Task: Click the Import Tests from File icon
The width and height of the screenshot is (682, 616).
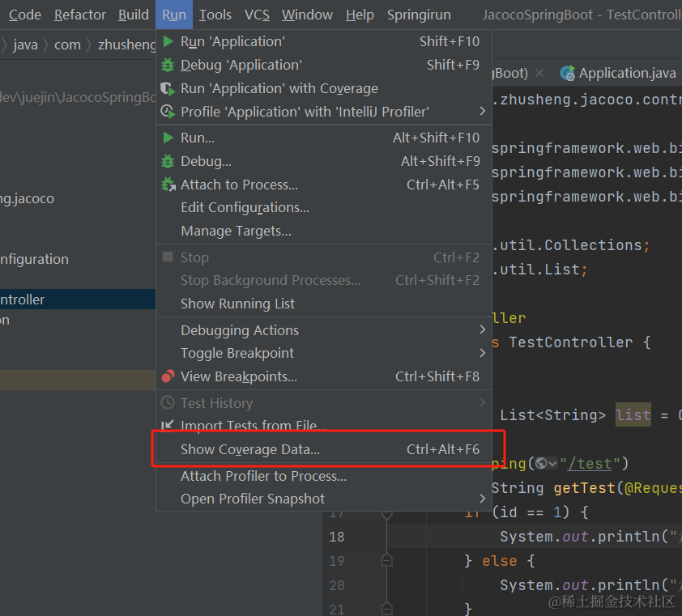Action: point(168,425)
